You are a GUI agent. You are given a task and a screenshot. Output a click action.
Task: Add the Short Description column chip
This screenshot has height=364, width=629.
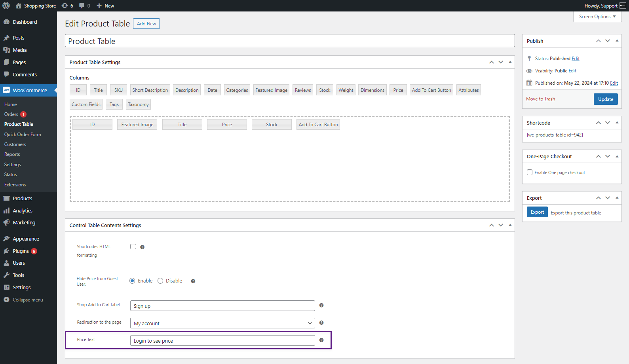click(x=150, y=90)
